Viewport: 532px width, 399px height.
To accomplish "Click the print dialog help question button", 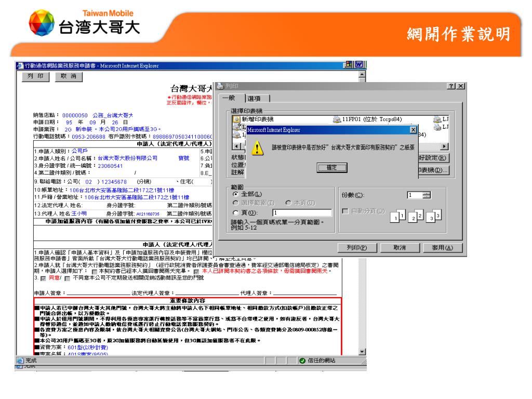I will point(451,86).
